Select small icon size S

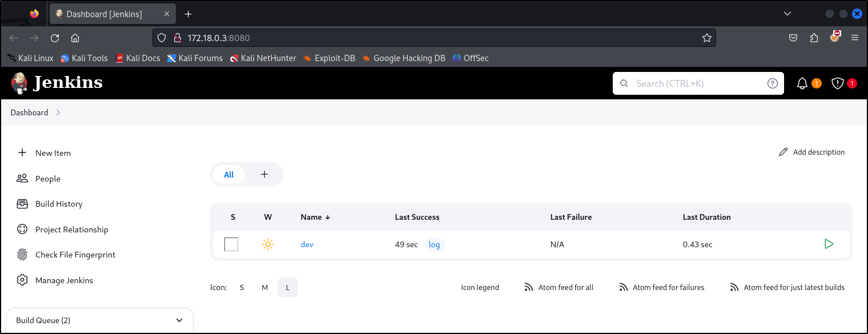(x=242, y=288)
